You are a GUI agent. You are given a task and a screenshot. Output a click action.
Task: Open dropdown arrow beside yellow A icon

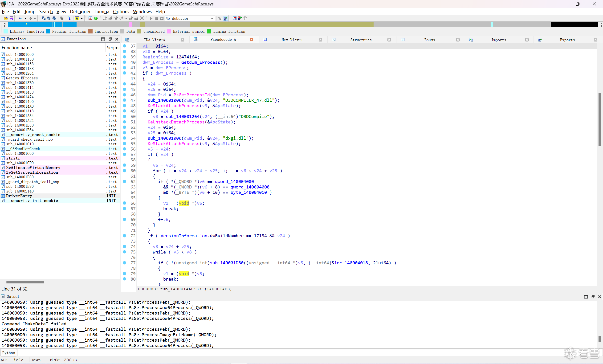click(x=82, y=18)
